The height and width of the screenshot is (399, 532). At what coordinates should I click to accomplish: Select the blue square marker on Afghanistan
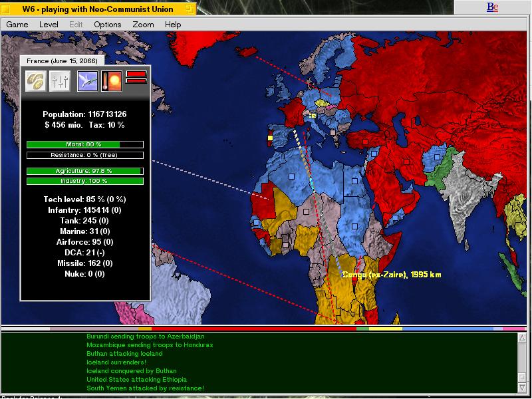pos(437,157)
